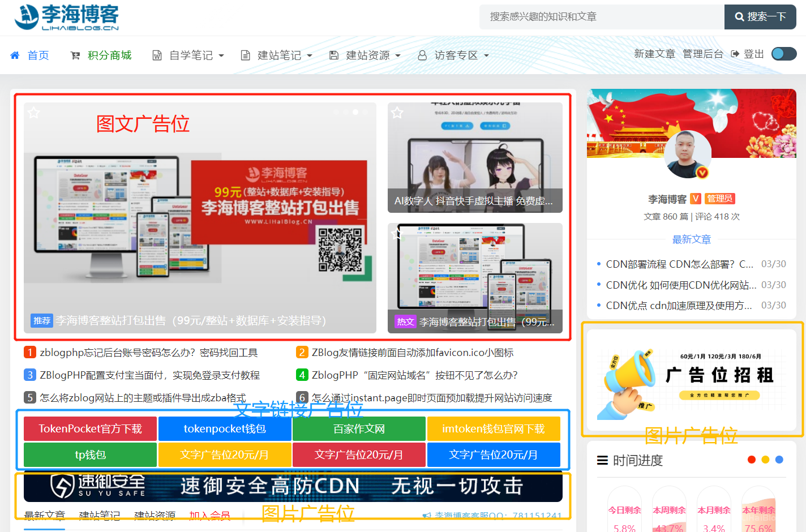Select the active carousel dot indicator

pos(355,112)
